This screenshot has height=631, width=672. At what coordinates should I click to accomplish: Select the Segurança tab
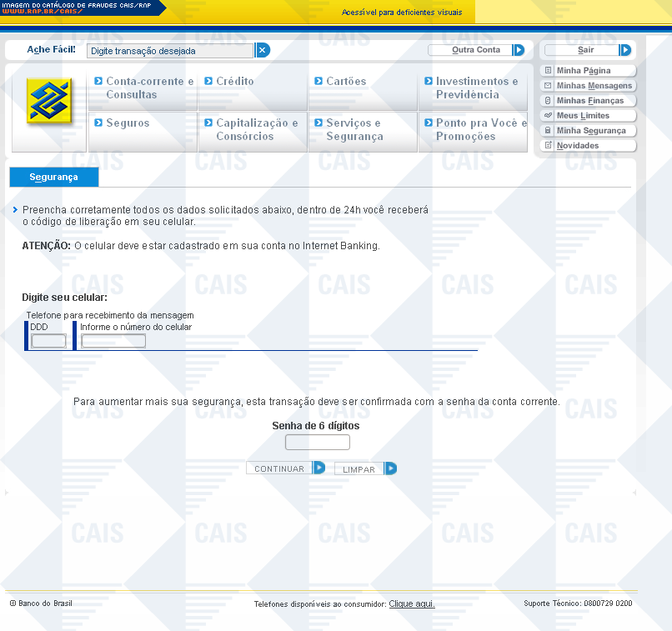click(53, 178)
